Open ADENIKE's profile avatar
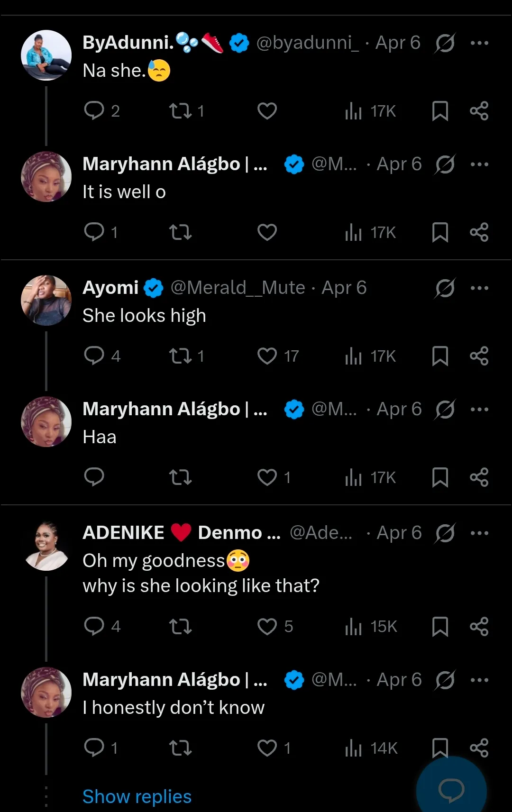Viewport: 512px width, 812px height. tap(46, 546)
